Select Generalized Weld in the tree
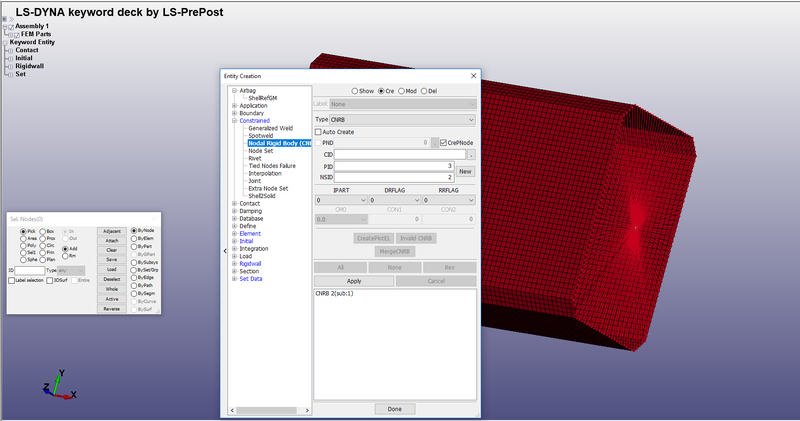 coord(270,128)
